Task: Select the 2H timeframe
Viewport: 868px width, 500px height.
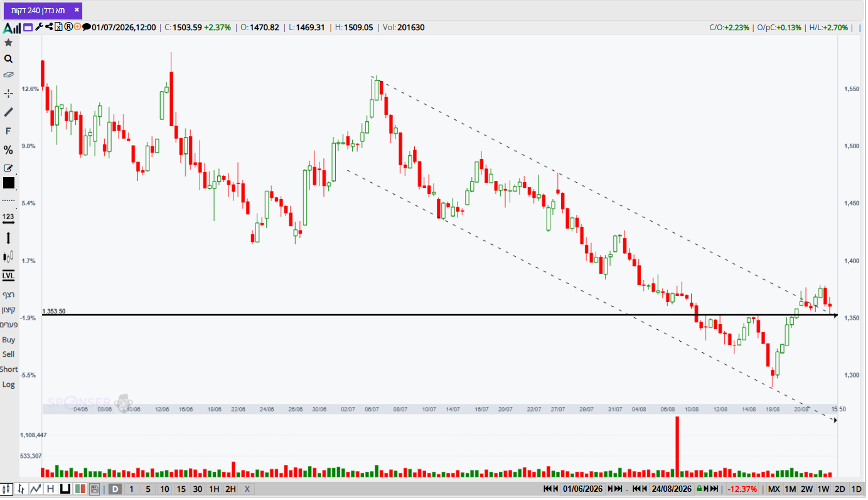Action: point(230,489)
